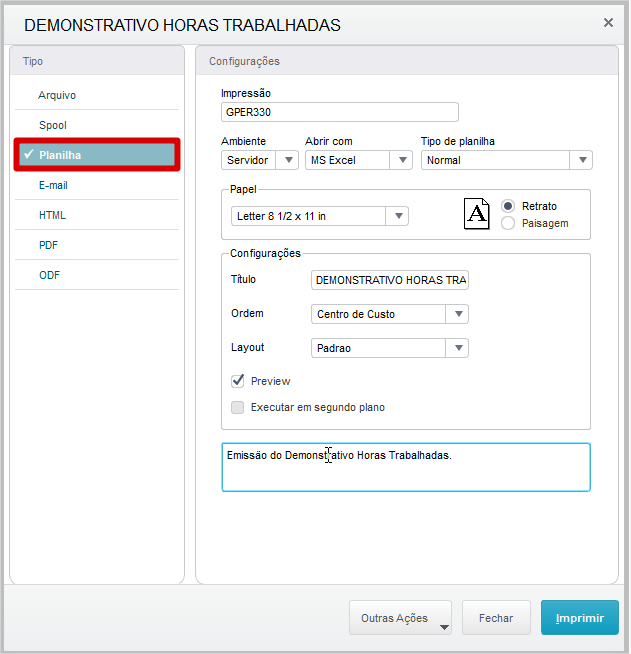Choose the ODF output type
The width and height of the screenshot is (631, 654).
(x=97, y=275)
